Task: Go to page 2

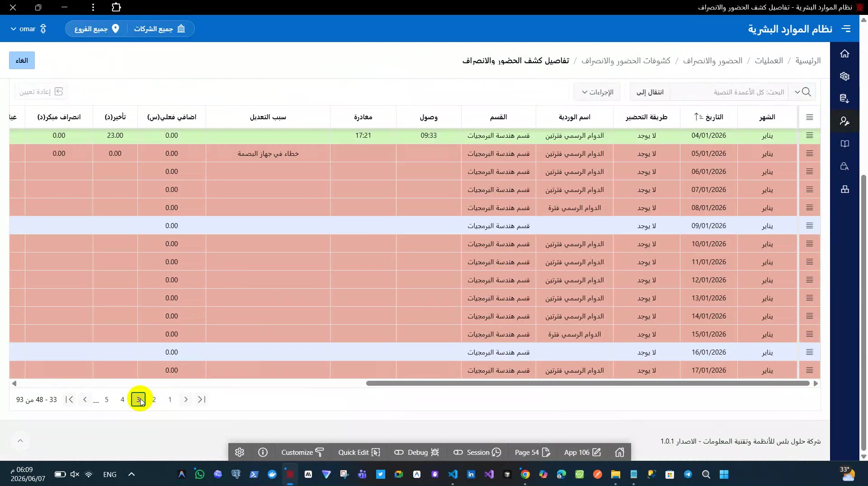Action: click(x=154, y=399)
